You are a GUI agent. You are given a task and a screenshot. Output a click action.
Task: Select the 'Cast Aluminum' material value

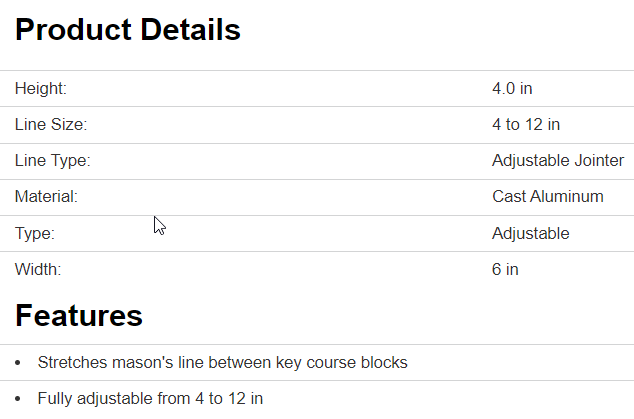[x=548, y=197]
